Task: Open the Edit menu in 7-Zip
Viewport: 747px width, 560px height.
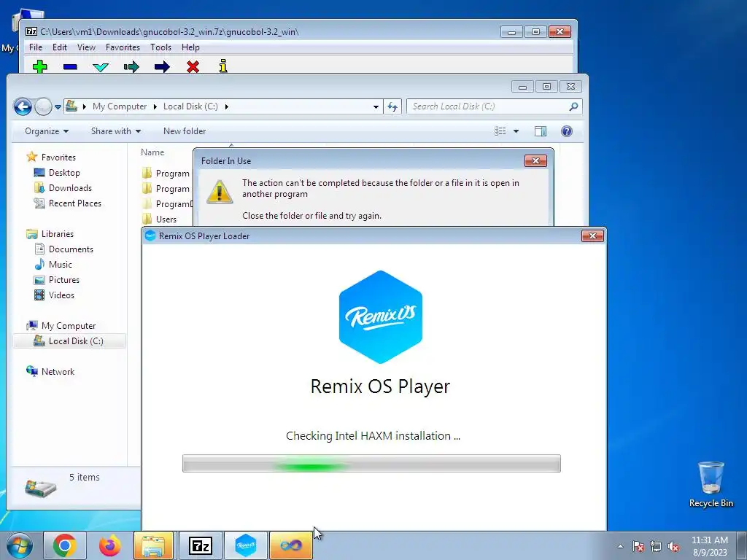Action: pyautogui.click(x=60, y=47)
